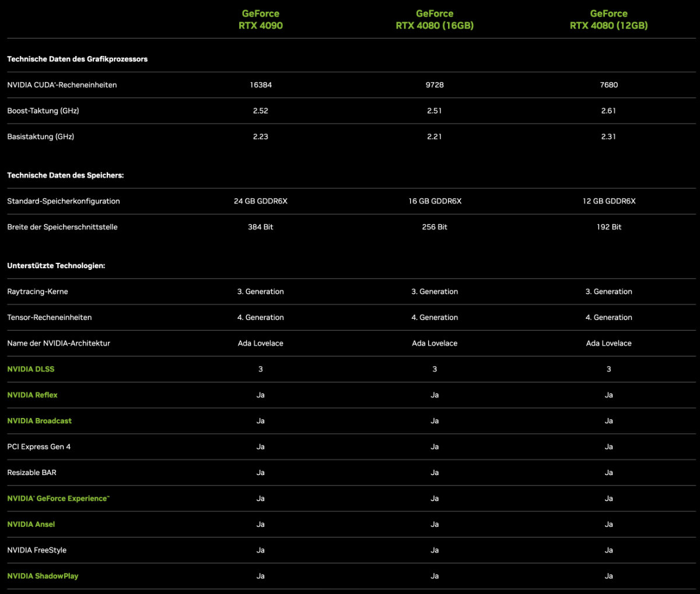This screenshot has height=594, width=700.
Task: Click the 16384 CUDA cores value
Action: point(261,85)
